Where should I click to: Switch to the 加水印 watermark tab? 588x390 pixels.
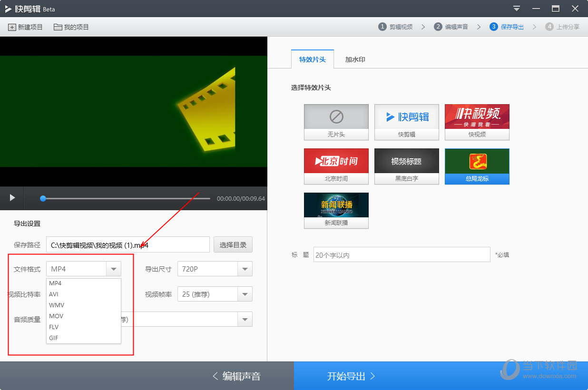point(354,60)
